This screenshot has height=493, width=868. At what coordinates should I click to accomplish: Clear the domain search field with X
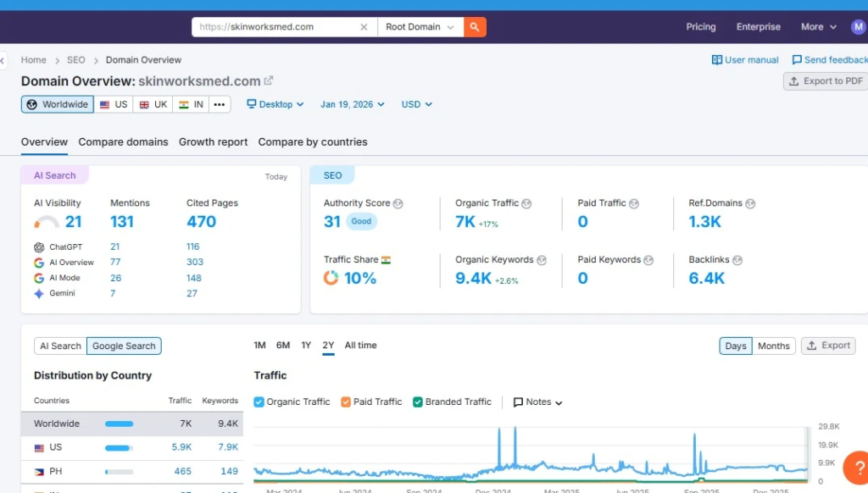[x=364, y=27]
